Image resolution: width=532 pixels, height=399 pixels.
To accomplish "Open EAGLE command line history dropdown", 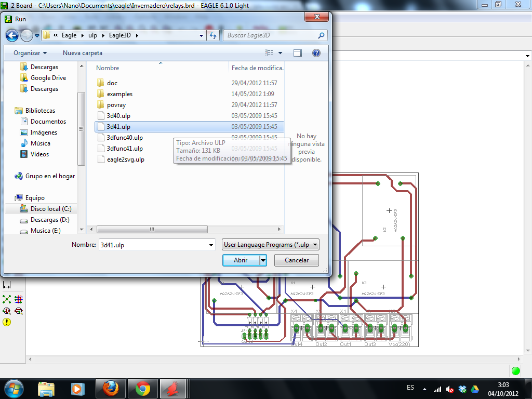I will point(527,56).
